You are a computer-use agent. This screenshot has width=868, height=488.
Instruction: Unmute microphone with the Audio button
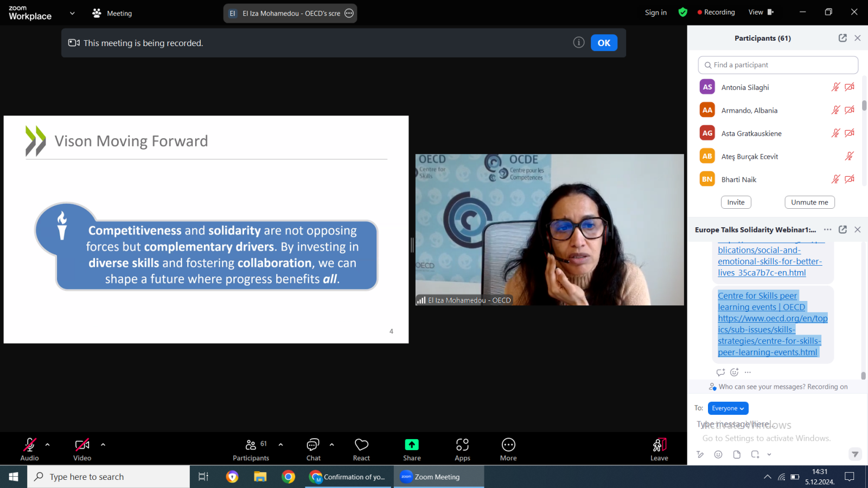[29, 450]
